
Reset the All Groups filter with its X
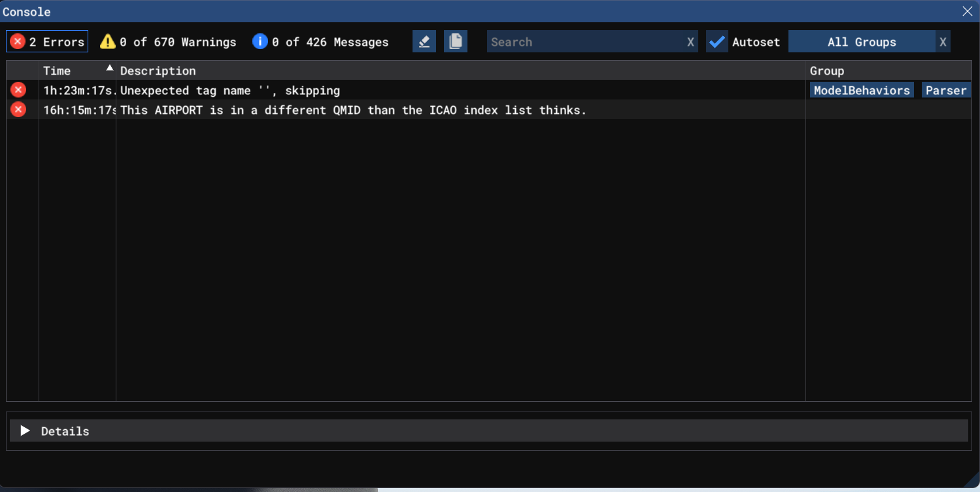point(943,42)
